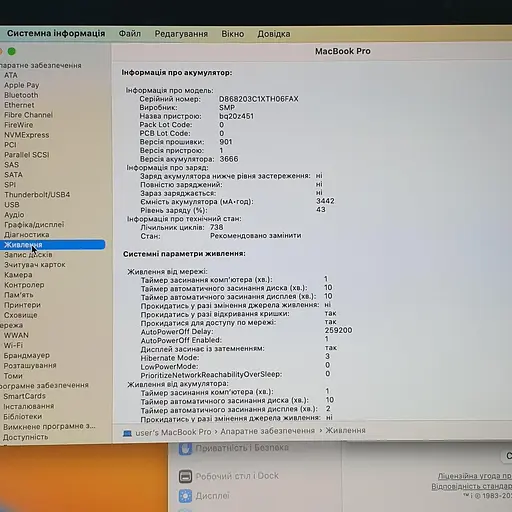Screen dimensions: 512x512
Task: Select Бібліотеки in the sidebar
Action: point(23,417)
